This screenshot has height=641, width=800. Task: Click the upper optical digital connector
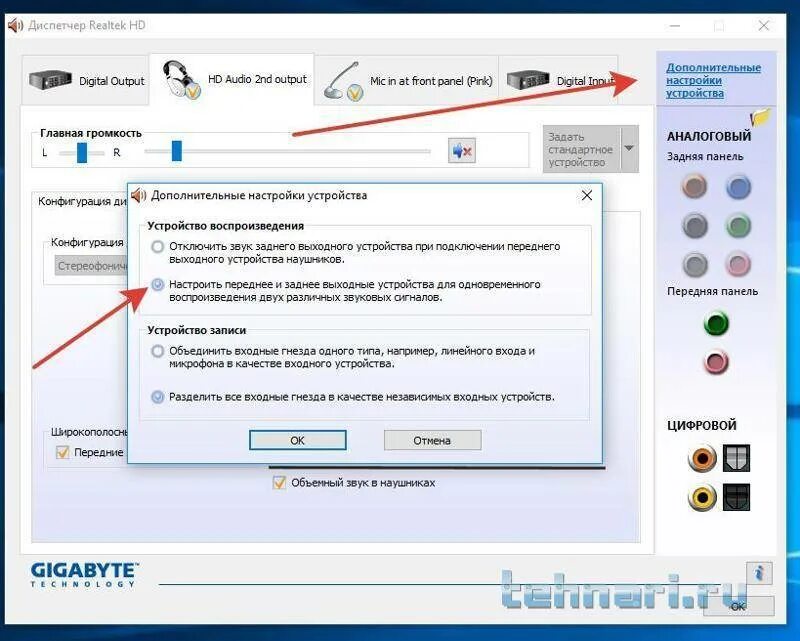(736, 458)
